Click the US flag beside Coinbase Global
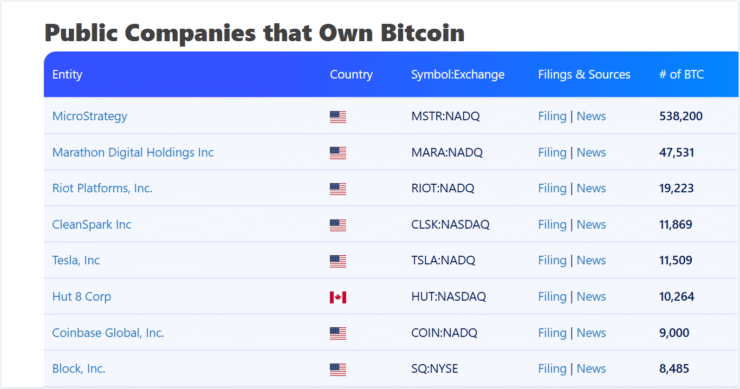Image resolution: width=740 pixels, height=389 pixels. [338, 333]
